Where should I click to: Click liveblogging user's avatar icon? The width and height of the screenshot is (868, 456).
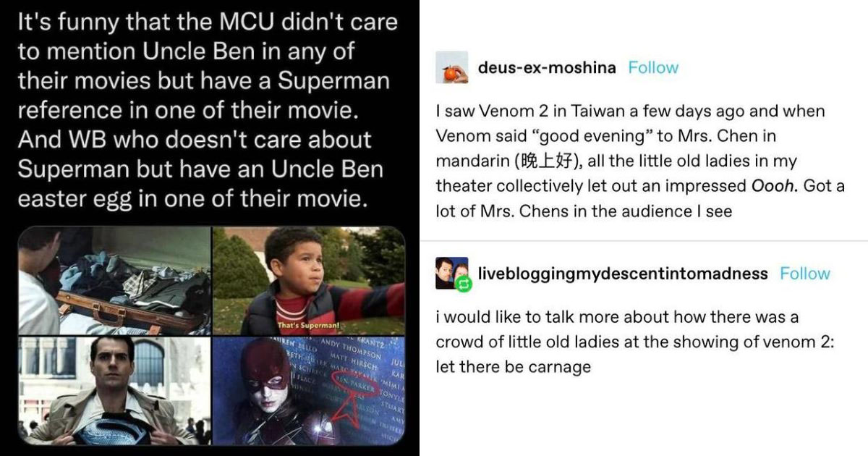tap(452, 274)
